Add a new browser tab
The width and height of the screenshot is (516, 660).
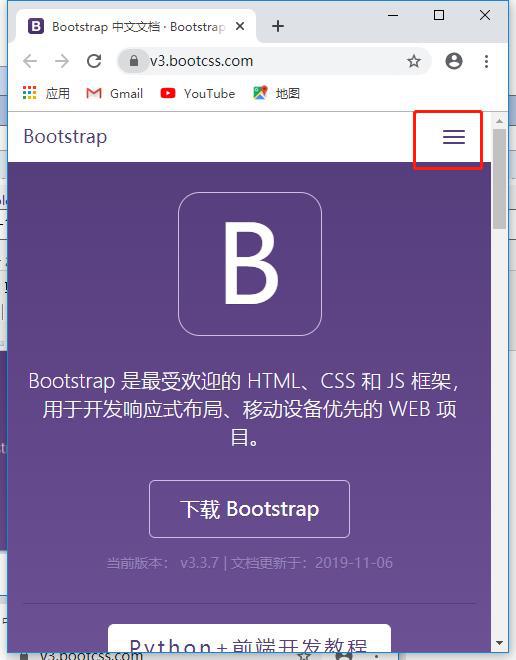pyautogui.click(x=278, y=27)
